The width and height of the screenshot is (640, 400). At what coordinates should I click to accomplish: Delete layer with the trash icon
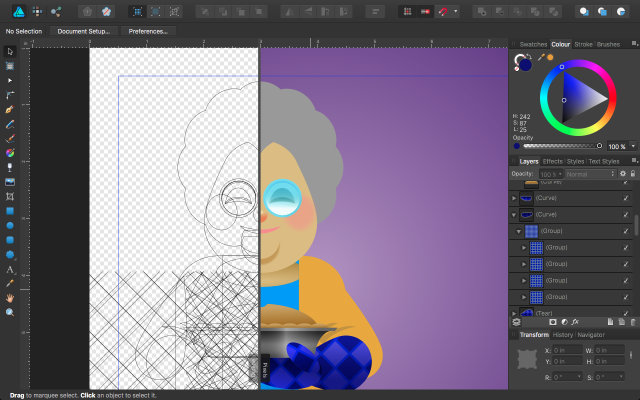coord(633,322)
